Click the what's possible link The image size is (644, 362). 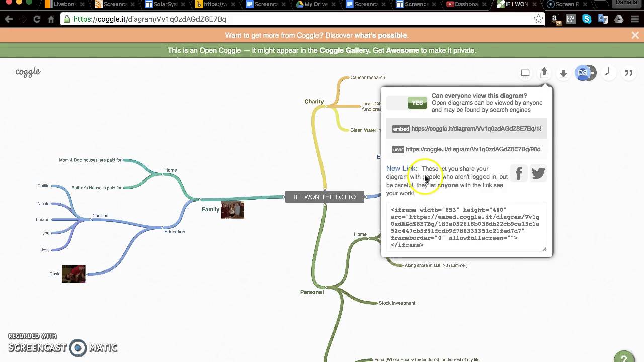381,35
